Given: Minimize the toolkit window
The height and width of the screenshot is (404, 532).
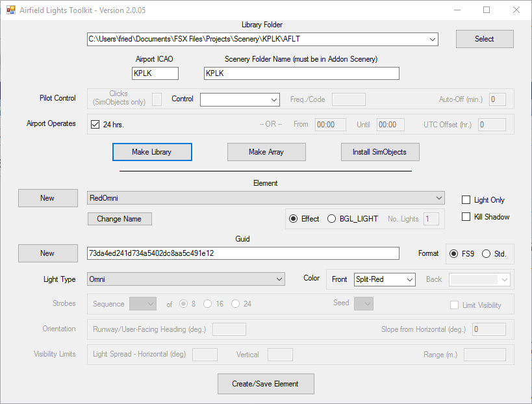Looking at the screenshot, I should [x=457, y=10].
